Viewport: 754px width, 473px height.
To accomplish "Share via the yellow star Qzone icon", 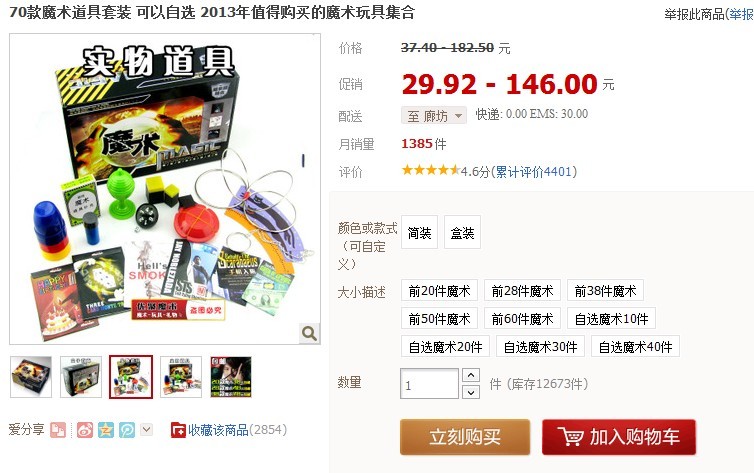I will (106, 430).
